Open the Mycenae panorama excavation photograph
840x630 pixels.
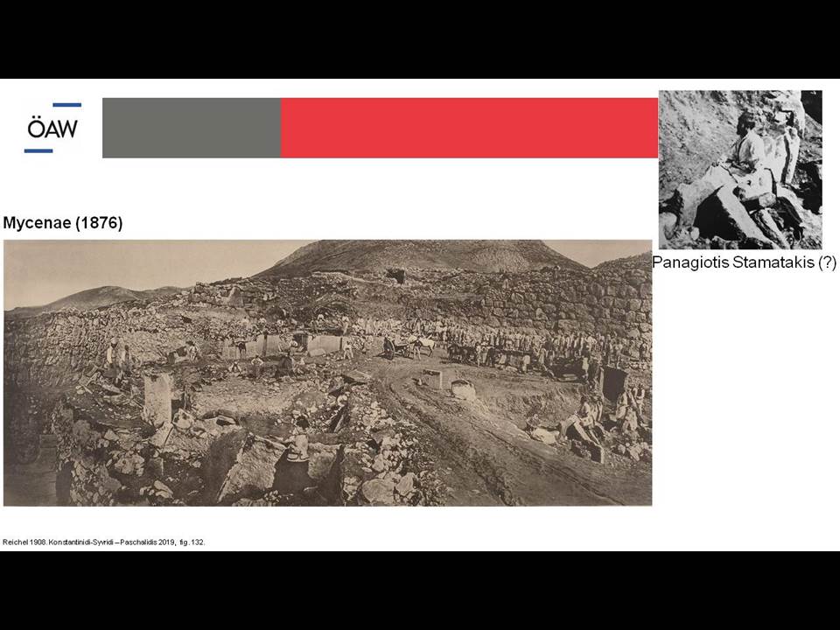click(328, 373)
